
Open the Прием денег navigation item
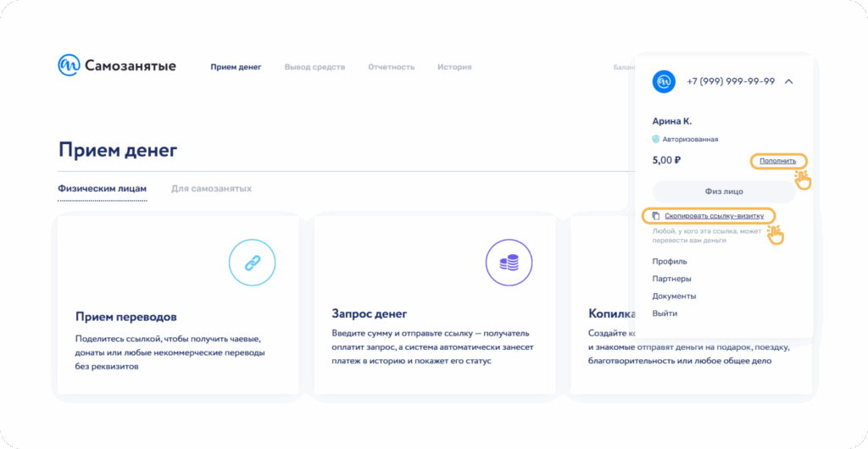click(x=236, y=67)
